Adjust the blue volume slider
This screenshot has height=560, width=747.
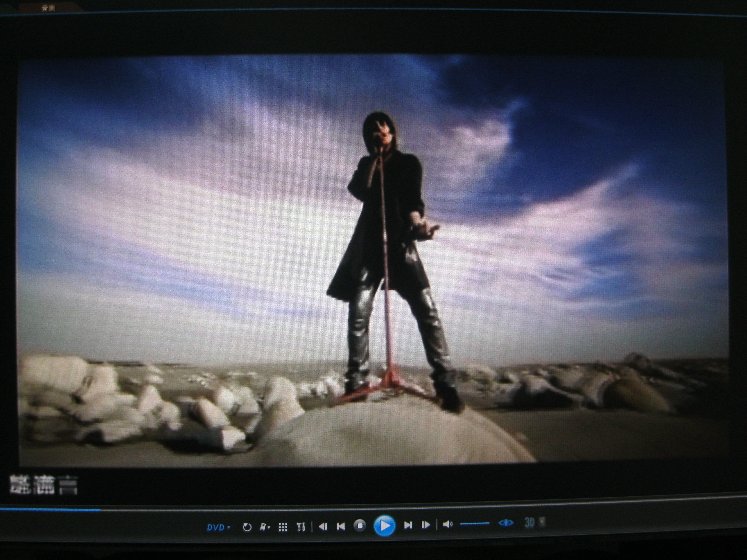click(x=474, y=524)
